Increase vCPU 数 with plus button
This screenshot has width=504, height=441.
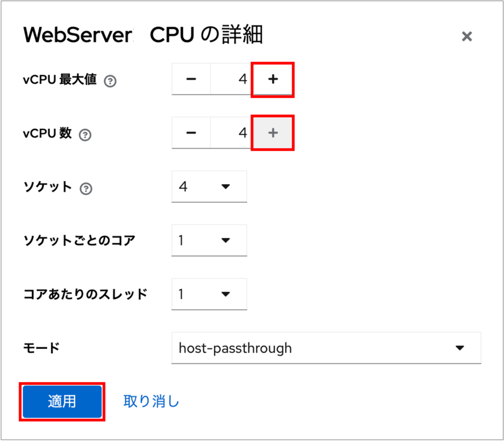(273, 133)
